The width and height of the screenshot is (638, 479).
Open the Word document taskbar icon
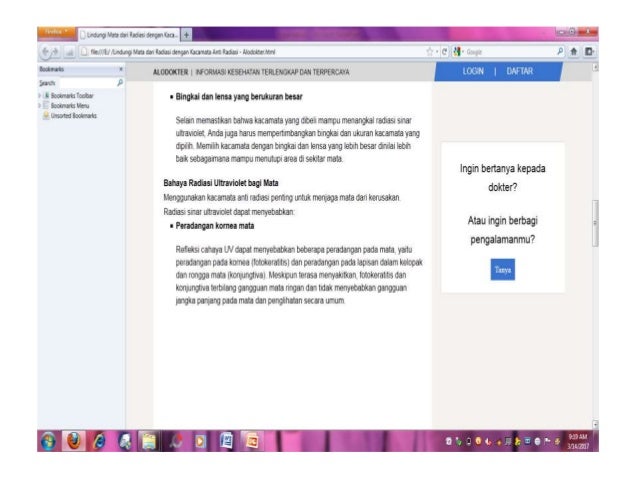pyautogui.click(x=226, y=441)
